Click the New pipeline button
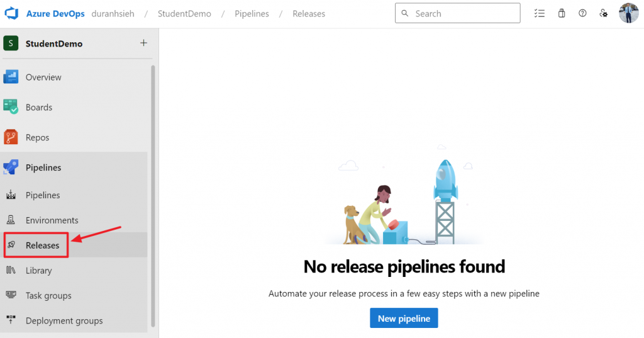Viewport: 644px width, 338px height. pyautogui.click(x=404, y=318)
